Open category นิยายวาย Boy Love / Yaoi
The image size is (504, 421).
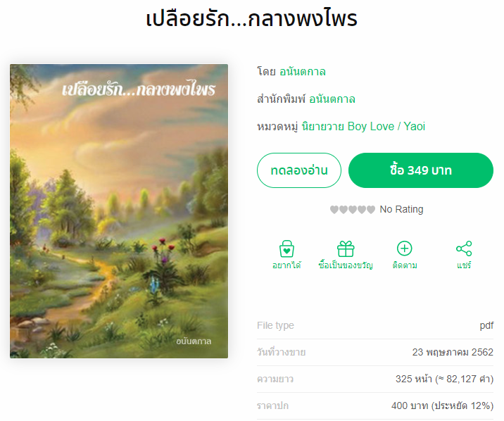click(x=363, y=126)
